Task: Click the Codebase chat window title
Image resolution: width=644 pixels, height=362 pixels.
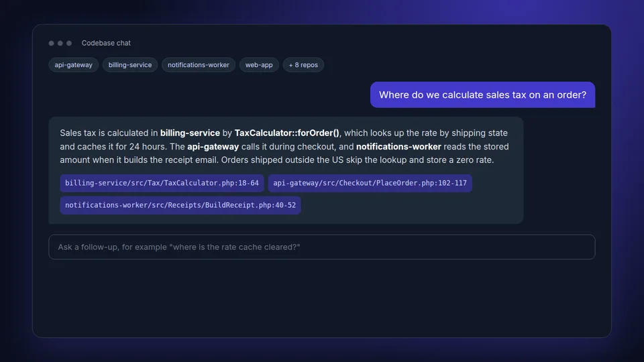Action: coord(106,43)
